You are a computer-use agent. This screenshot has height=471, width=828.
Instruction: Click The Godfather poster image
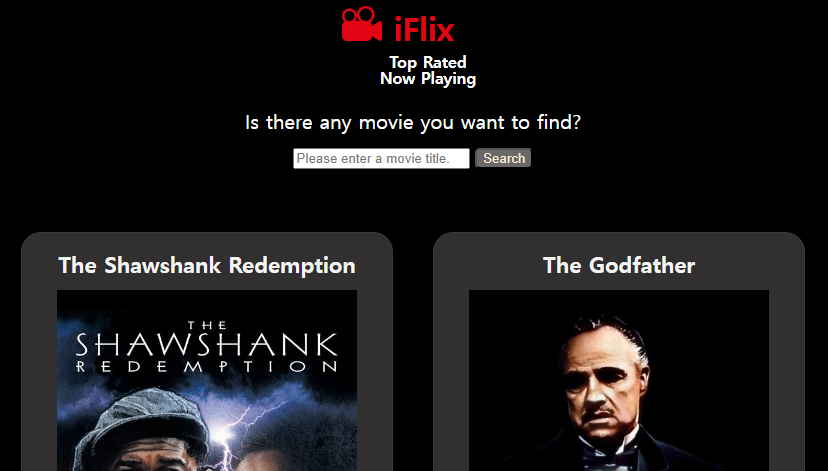(619, 380)
